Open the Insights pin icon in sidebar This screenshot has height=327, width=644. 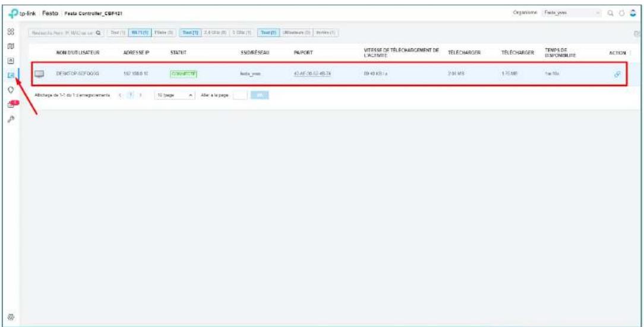pyautogui.click(x=11, y=89)
